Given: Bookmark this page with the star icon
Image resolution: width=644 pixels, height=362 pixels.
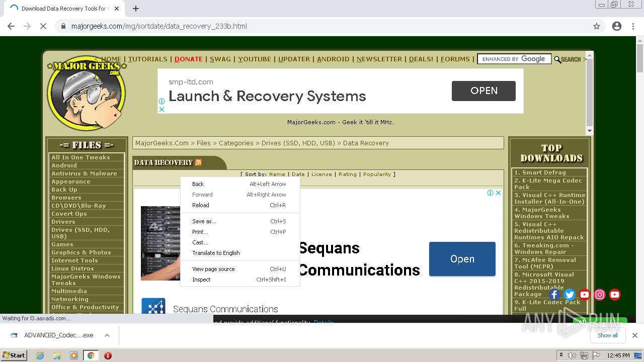Looking at the screenshot, I should point(597,26).
